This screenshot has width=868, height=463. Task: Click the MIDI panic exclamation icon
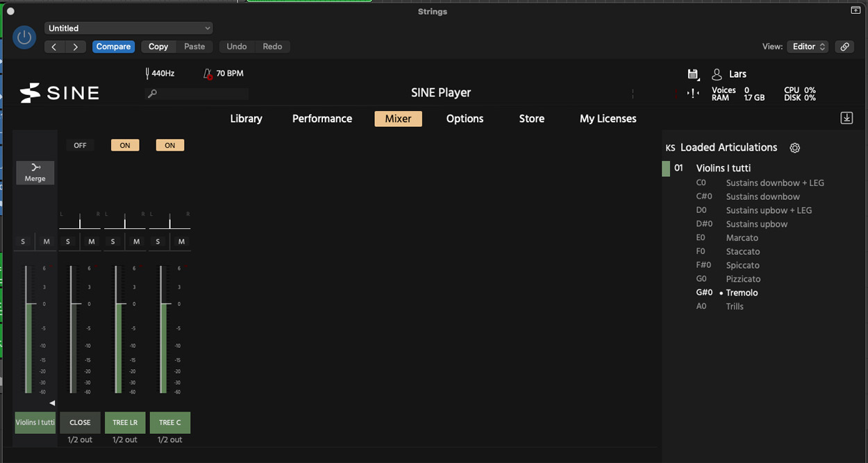click(692, 94)
